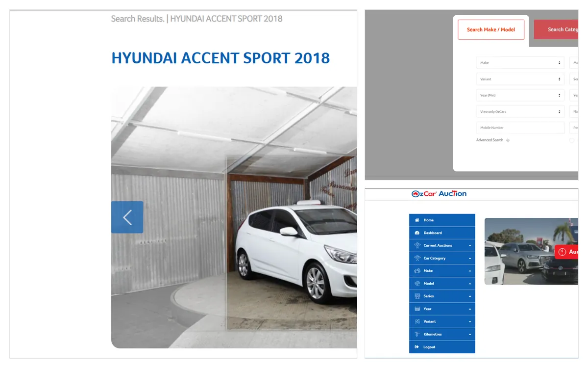Expand the Series sidebar menu arrow
Image resolution: width=588 pixels, height=368 pixels.
tap(470, 296)
